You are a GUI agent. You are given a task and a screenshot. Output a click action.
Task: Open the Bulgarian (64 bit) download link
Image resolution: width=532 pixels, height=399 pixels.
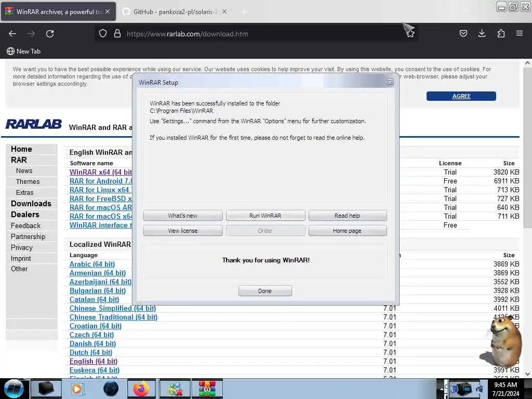click(98, 290)
